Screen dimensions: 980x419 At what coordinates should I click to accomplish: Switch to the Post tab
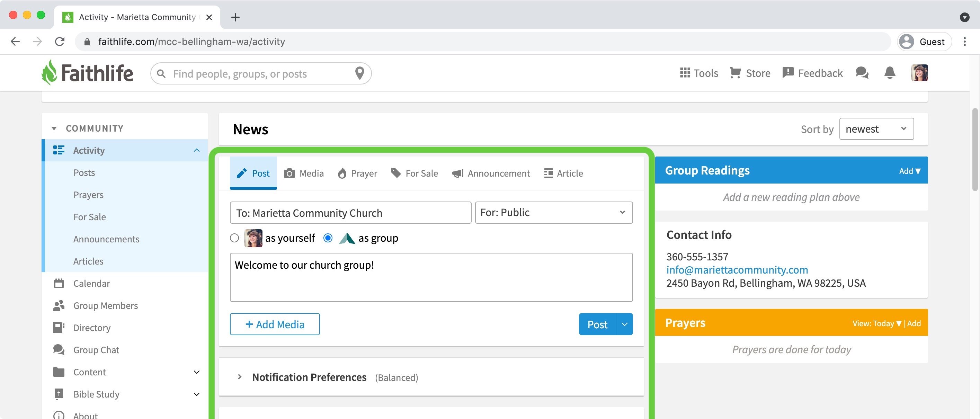point(253,173)
